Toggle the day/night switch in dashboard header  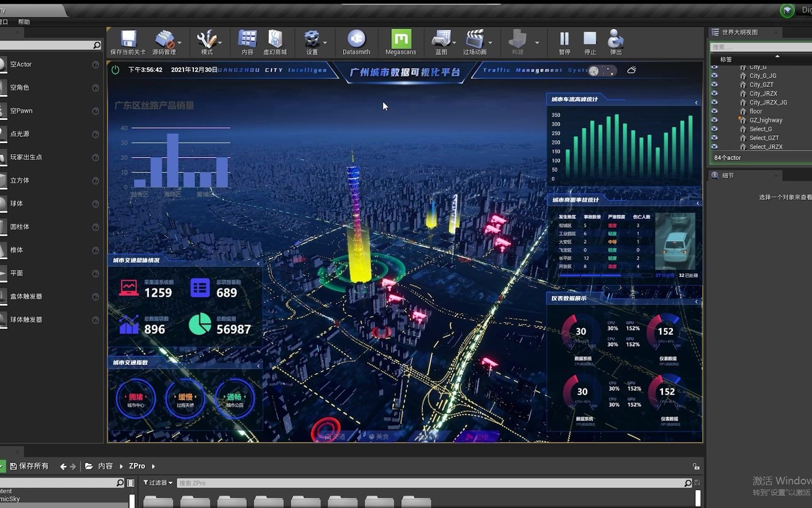pyautogui.click(x=602, y=71)
